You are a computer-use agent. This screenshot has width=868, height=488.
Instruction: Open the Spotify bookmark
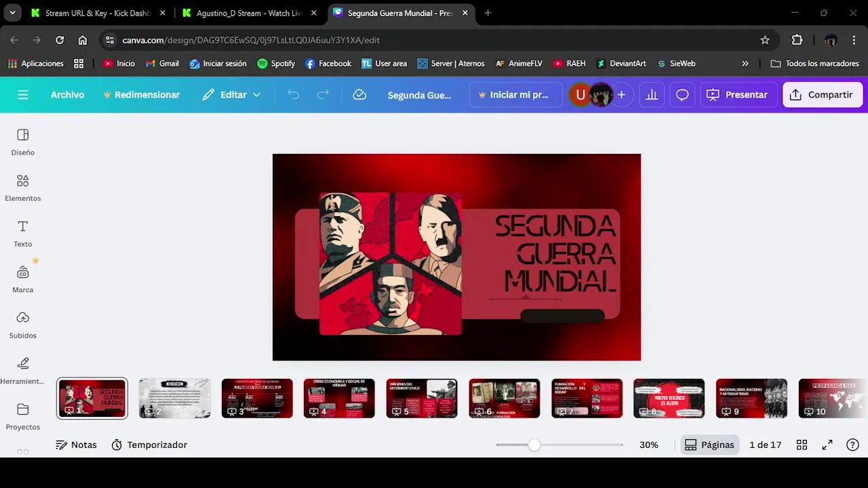(x=276, y=64)
